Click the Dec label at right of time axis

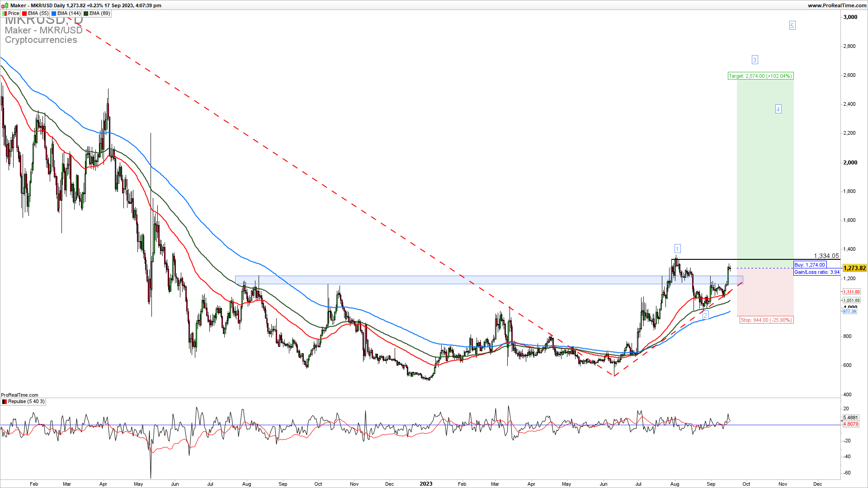pos(818,484)
